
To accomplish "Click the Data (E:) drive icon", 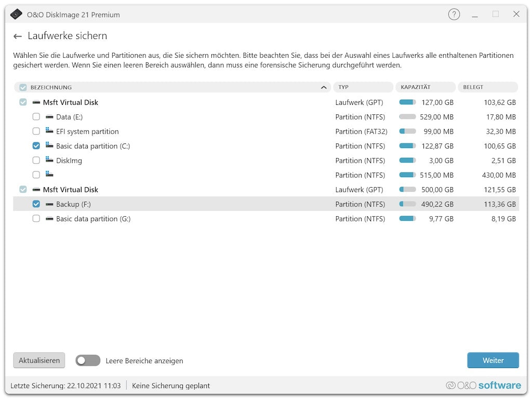I will point(49,117).
